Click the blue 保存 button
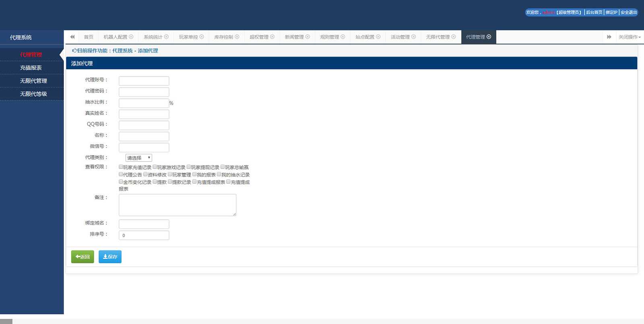644x324 pixels. pyautogui.click(x=110, y=257)
